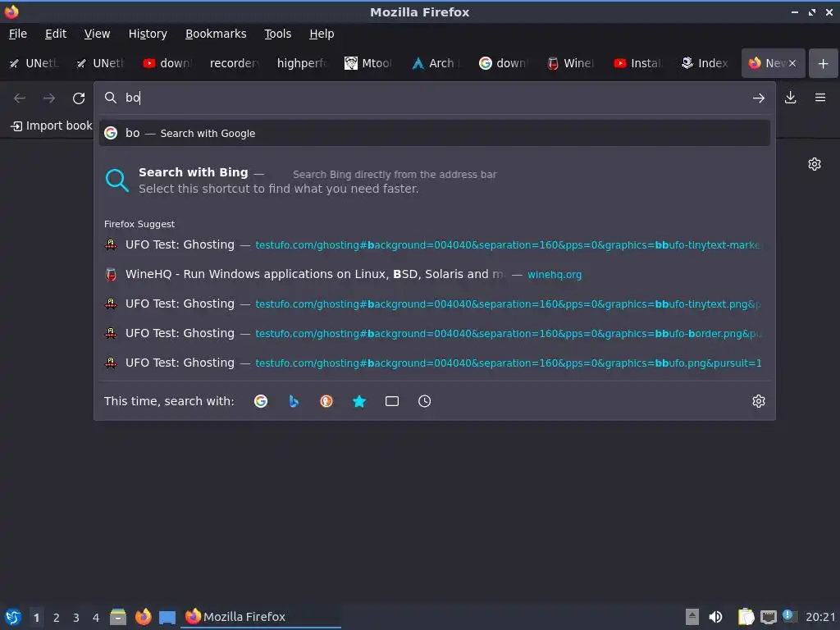The width and height of the screenshot is (840, 630).
Task: Switch to the second UNetbootin tab
Action: click(x=102, y=63)
